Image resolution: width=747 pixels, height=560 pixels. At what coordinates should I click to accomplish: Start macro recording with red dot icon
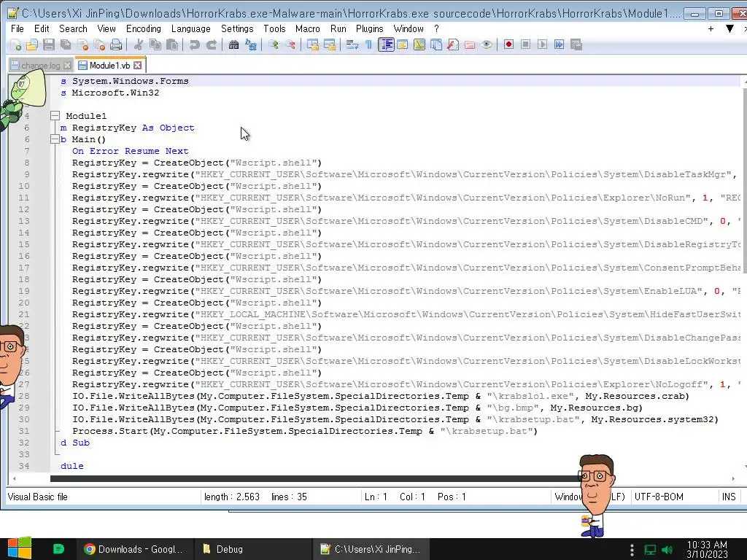click(508, 44)
